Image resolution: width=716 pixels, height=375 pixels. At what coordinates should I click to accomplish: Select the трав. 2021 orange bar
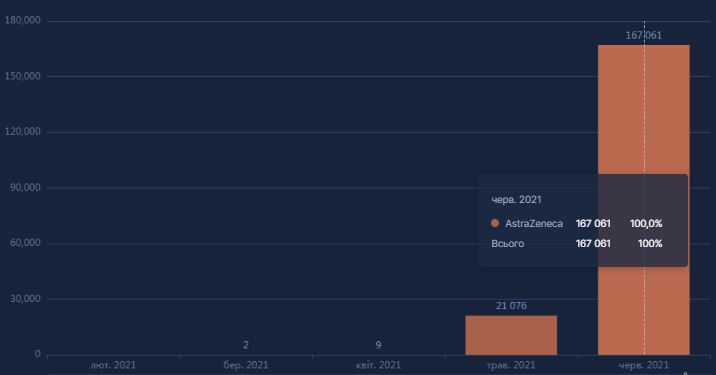(511, 335)
